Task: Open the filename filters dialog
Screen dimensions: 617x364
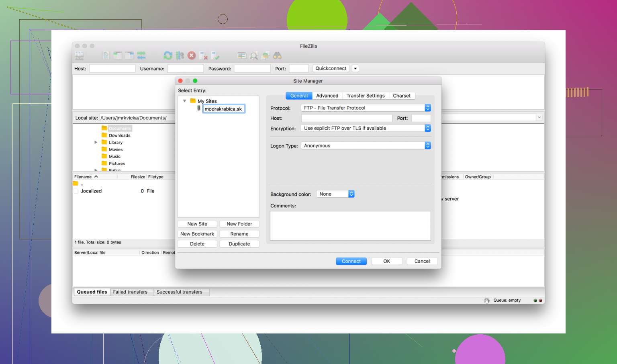Action: (253, 55)
